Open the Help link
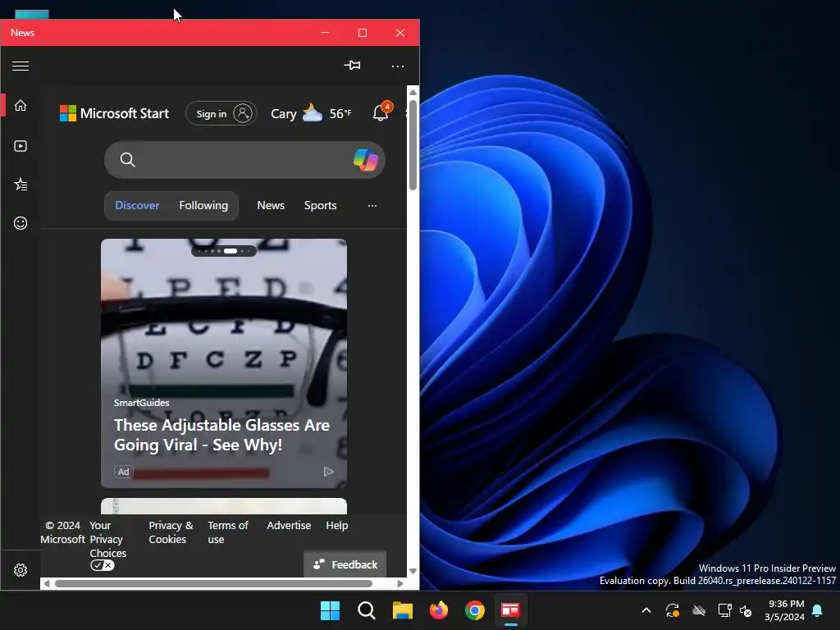The height and width of the screenshot is (630, 840). (337, 526)
